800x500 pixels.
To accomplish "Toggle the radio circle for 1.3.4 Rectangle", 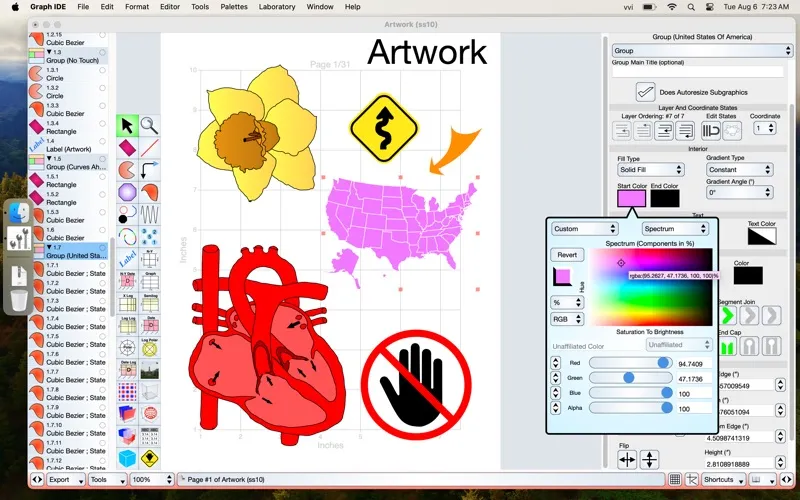I will (x=102, y=125).
